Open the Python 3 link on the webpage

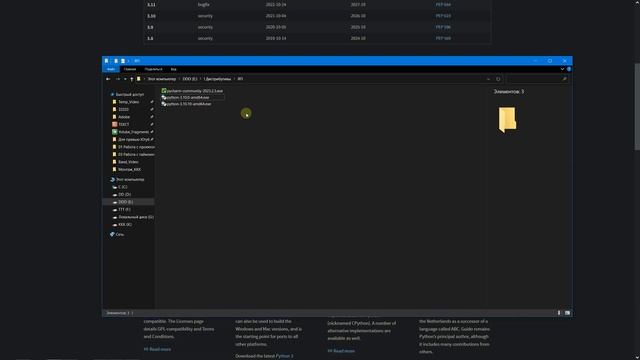(284, 356)
